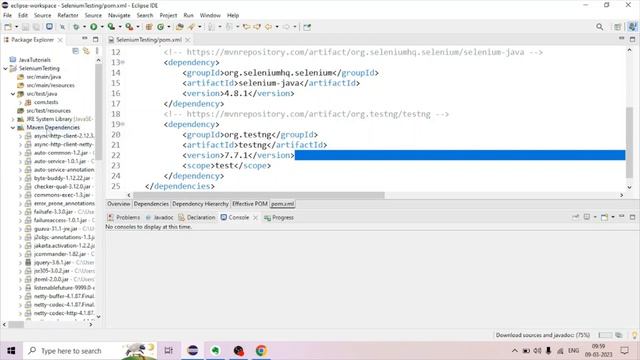The height and width of the screenshot is (360, 640).
Task: Close the Console view tab
Action: tap(256, 218)
